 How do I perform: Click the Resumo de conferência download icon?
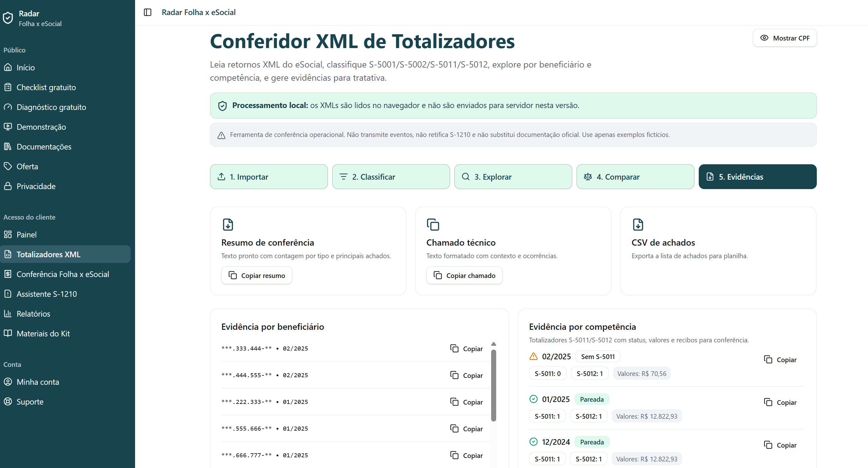click(x=228, y=225)
